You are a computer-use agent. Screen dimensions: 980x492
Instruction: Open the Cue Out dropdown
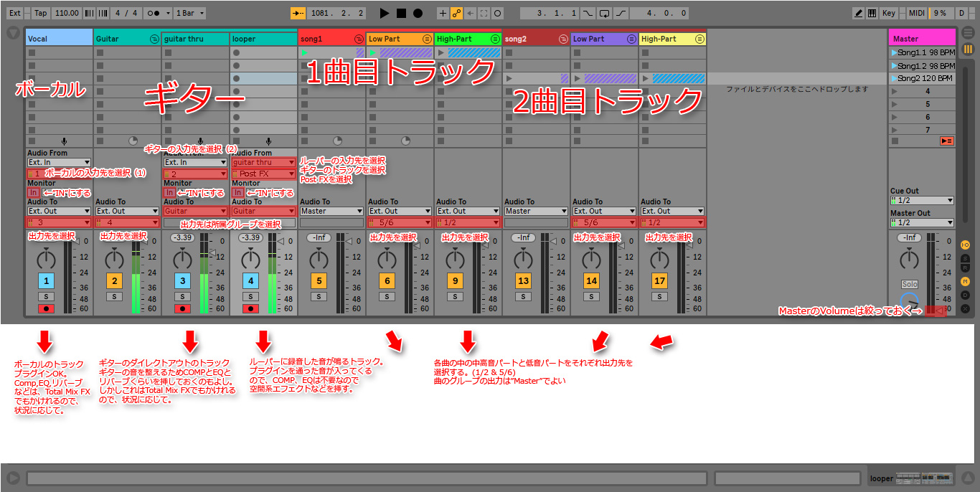point(922,201)
